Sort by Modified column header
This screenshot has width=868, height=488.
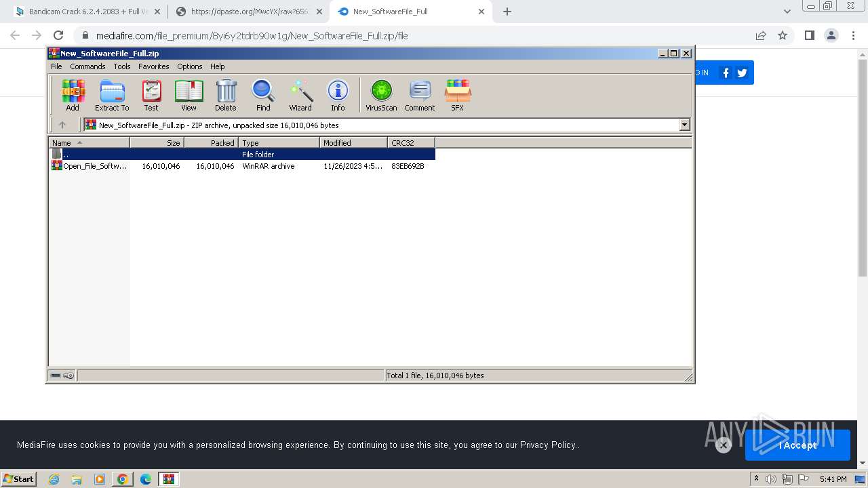(353, 143)
